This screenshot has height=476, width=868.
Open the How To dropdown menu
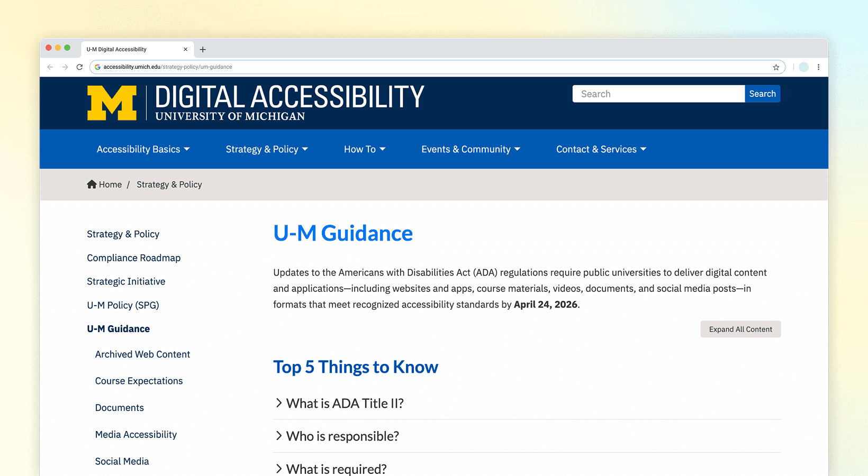coord(365,149)
